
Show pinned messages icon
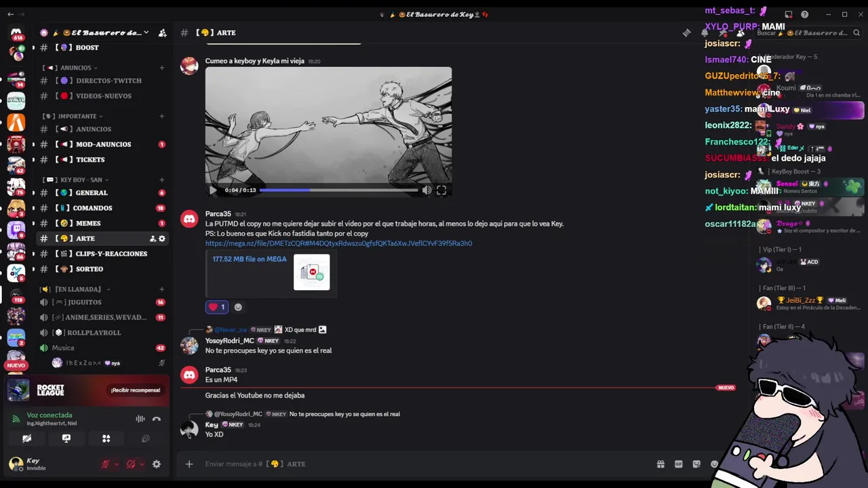[722, 33]
